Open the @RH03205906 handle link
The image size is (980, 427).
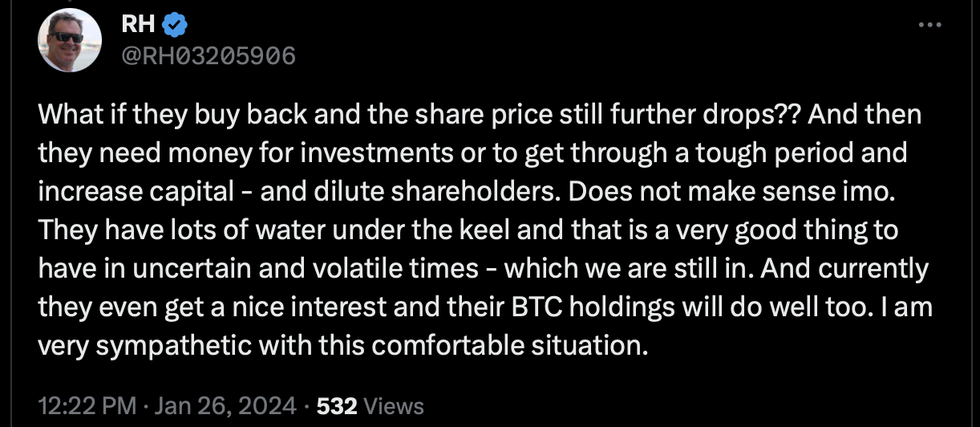[208, 55]
